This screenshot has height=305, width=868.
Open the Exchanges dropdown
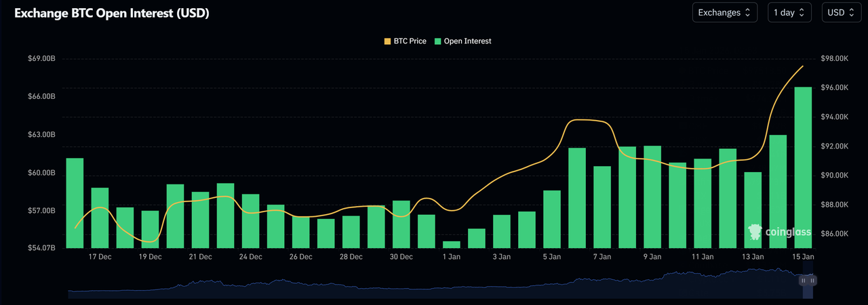[x=724, y=12]
